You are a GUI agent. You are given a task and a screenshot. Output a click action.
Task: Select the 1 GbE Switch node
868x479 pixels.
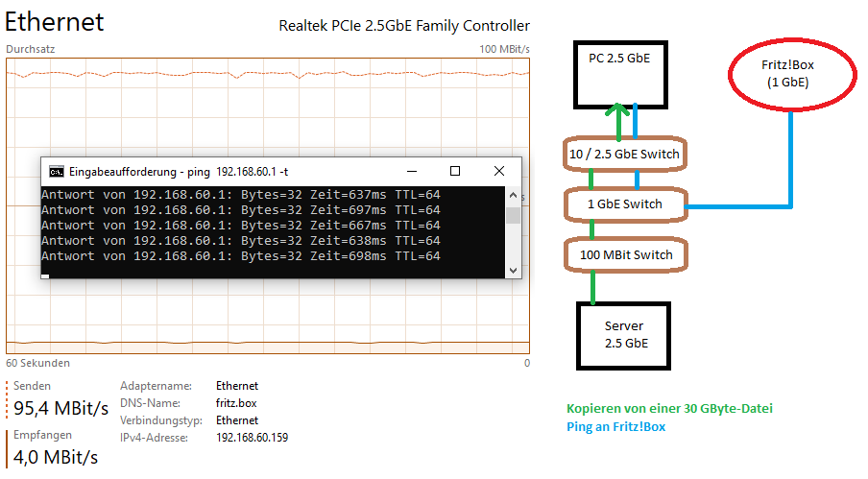pyautogui.click(x=625, y=204)
